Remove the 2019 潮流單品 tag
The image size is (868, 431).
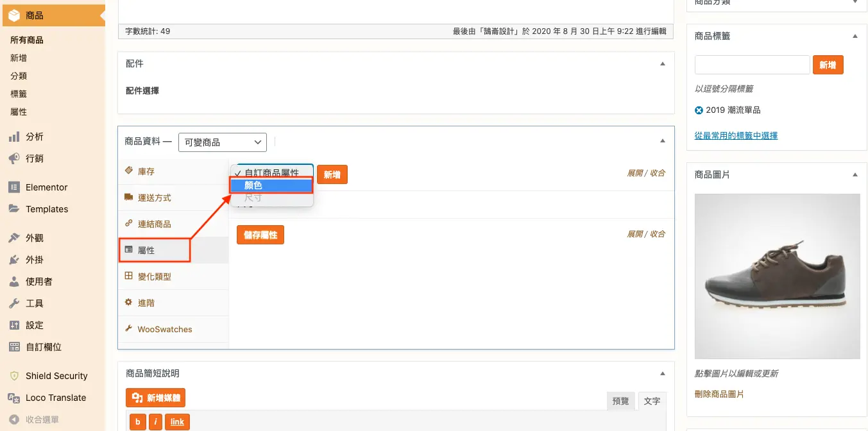pos(699,110)
